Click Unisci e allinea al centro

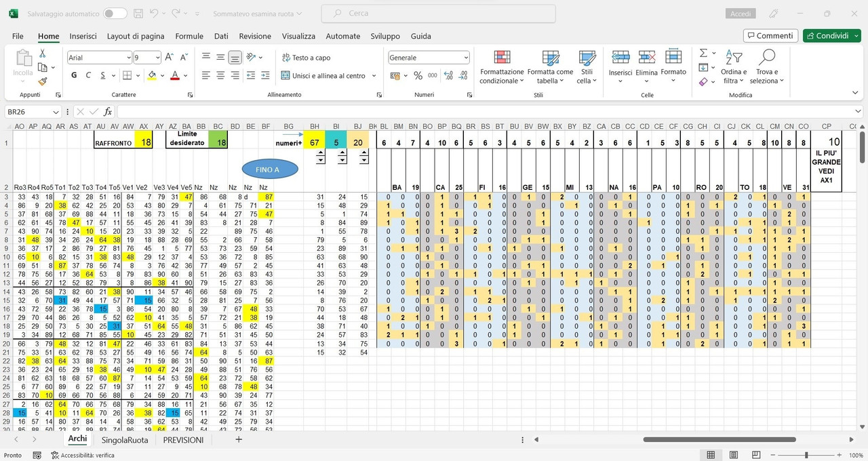point(324,75)
